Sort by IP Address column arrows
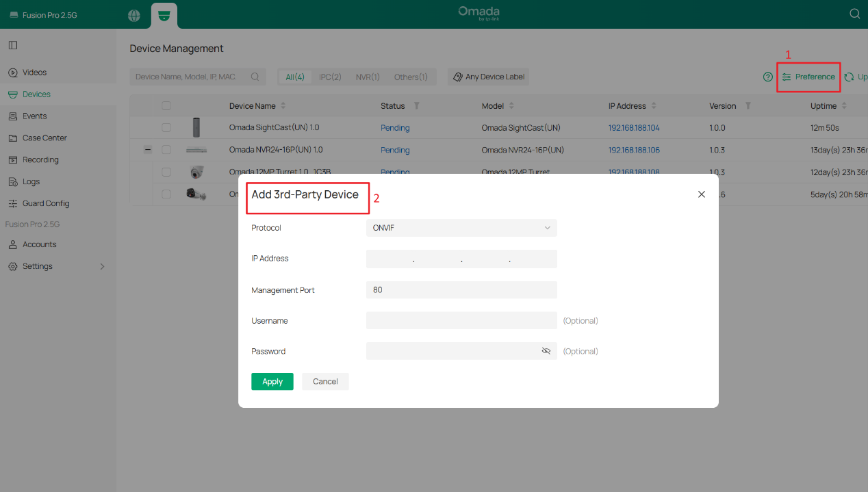The height and width of the screenshot is (492, 868). 653,106
